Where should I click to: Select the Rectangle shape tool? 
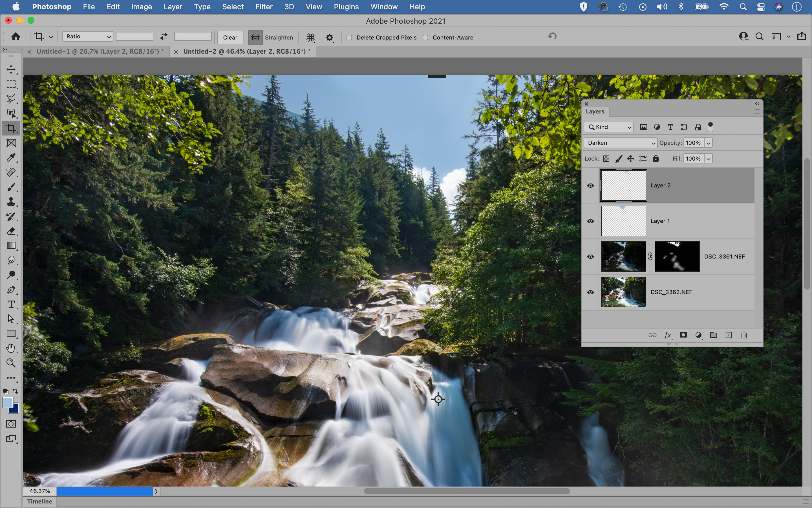tap(11, 334)
